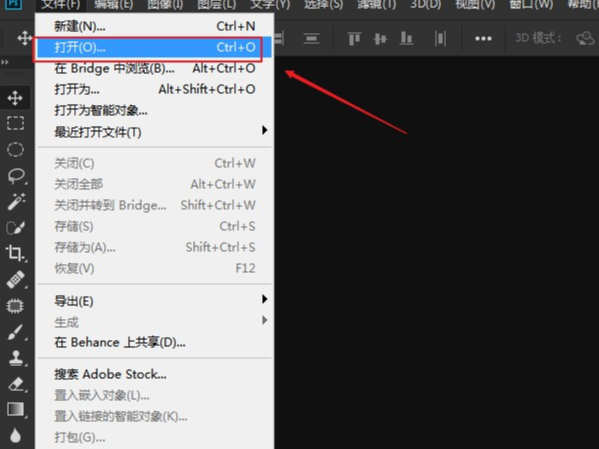The height and width of the screenshot is (449, 599).
Task: Open the three-dots more options button
Action: (x=483, y=39)
